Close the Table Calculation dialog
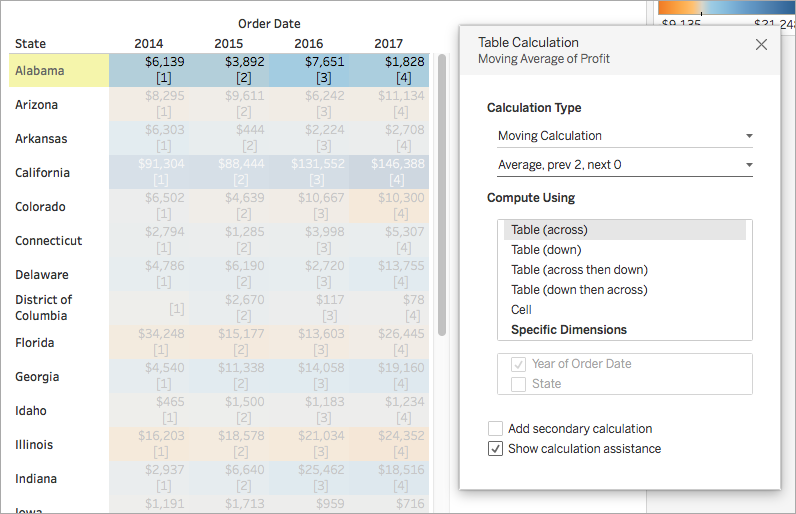This screenshot has height=514, width=796. pyautogui.click(x=761, y=45)
